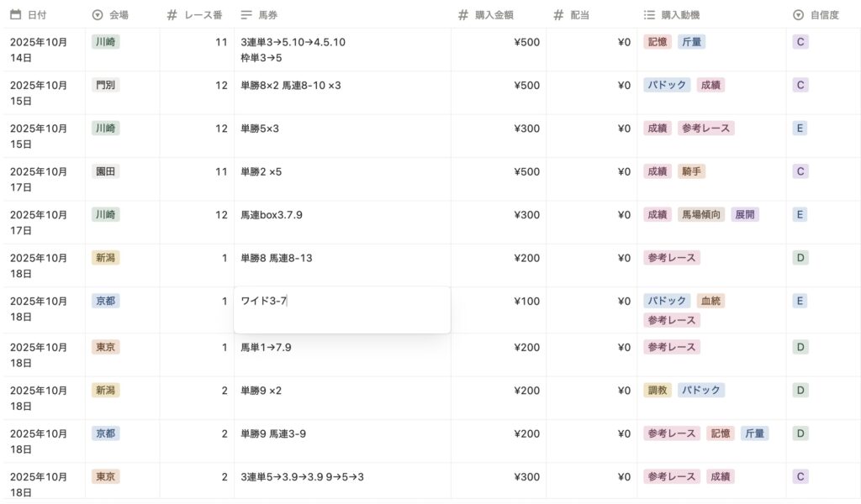Open the 馬単1→7.9 ticket cell
The width and height of the screenshot is (861, 504).
click(266, 347)
